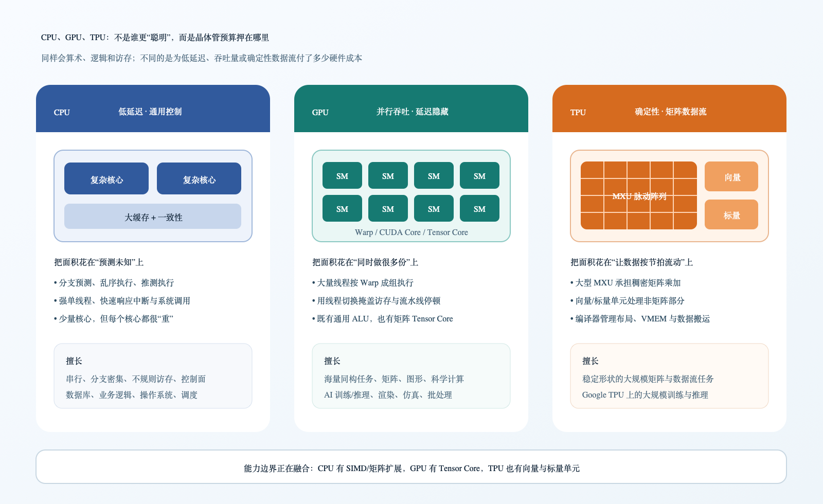823x504 pixels.
Task: Click the CPU column header label
Action: pos(62,112)
